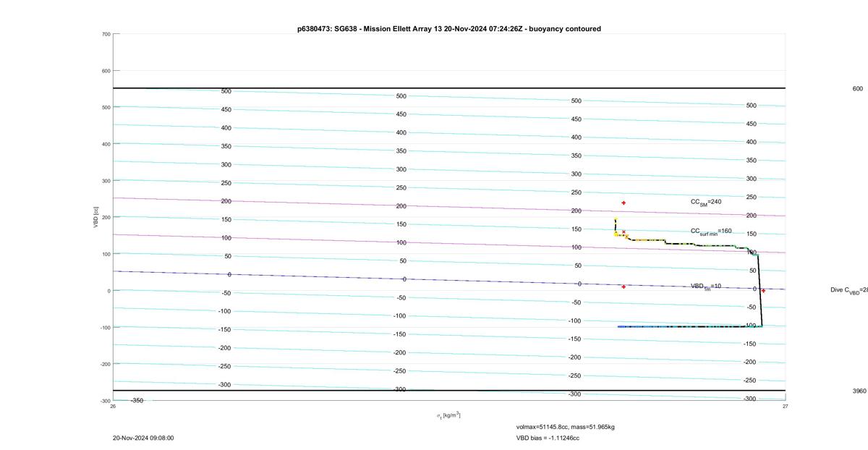Click the red x marker on the yellow trace
The height and width of the screenshot is (450, 868).
pos(624,232)
